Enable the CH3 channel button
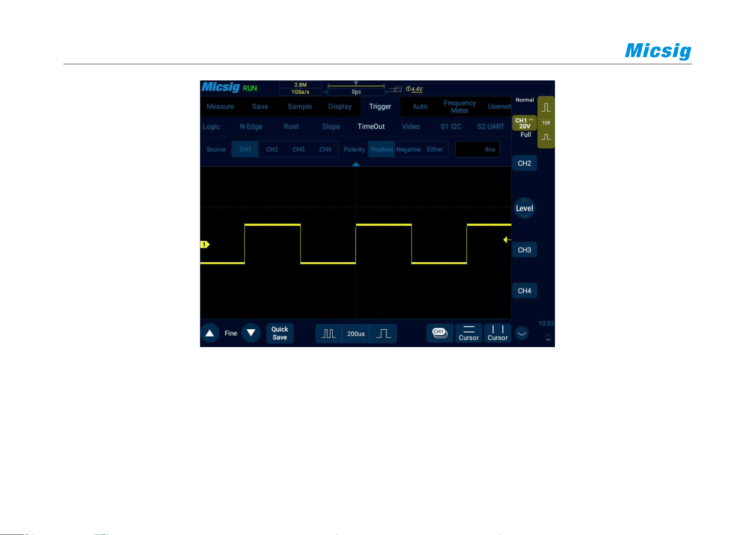The width and height of the screenshot is (756, 535). point(524,250)
